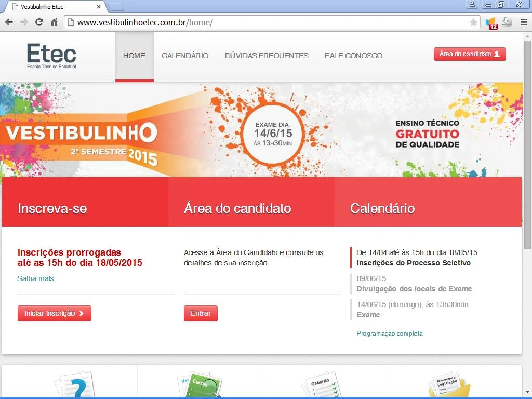The height and width of the screenshot is (399, 532).
Task: Click the page vertical scrollbar thumb
Action: [527, 145]
